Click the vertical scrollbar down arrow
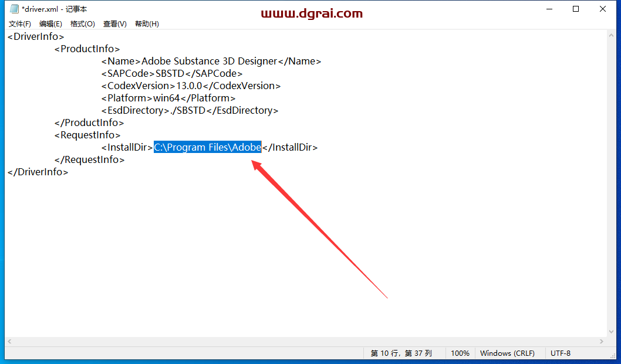The height and width of the screenshot is (364, 621). [x=611, y=332]
